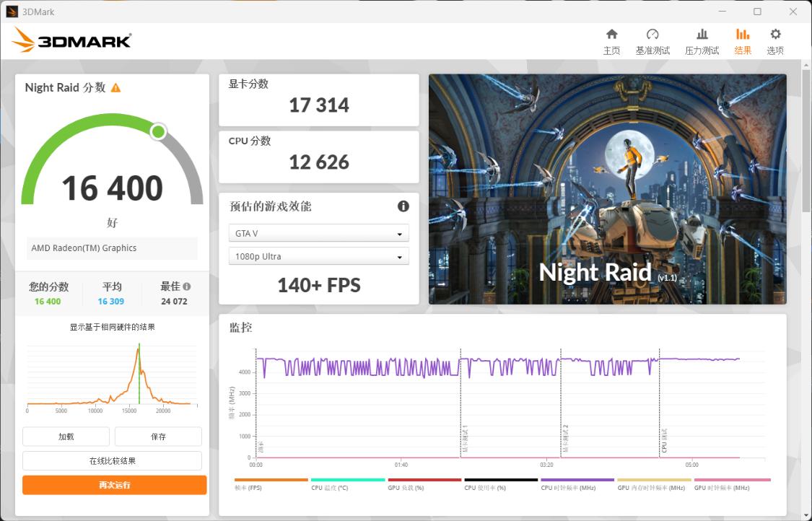Image resolution: width=812 pixels, height=521 pixels.
Task: Click the 16 400 score gauge
Action: [x=113, y=160]
